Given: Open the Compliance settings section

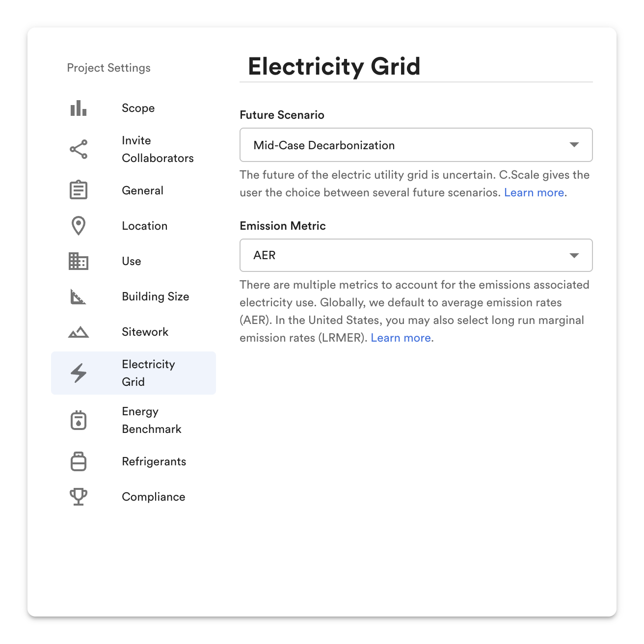Looking at the screenshot, I should pyautogui.click(x=134, y=497).
